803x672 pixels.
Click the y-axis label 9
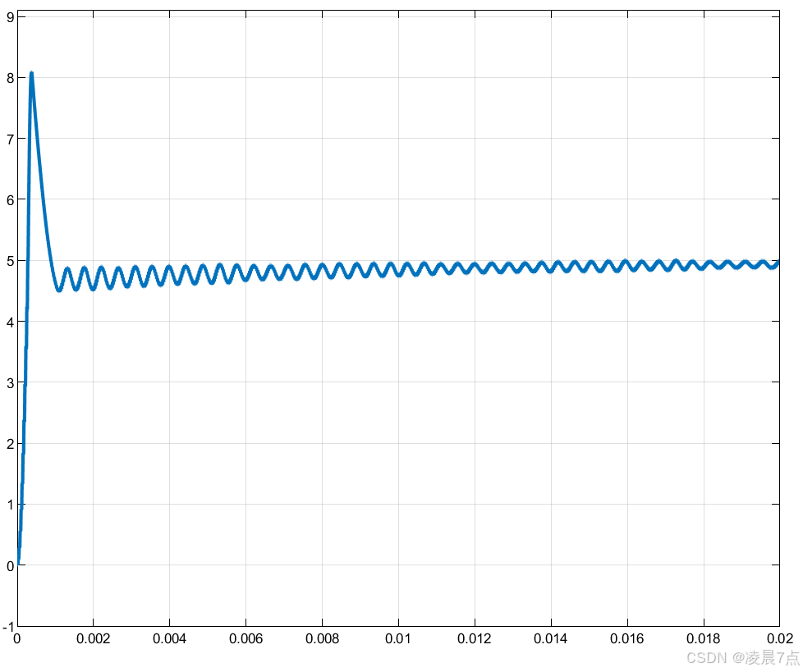pyautogui.click(x=10, y=17)
